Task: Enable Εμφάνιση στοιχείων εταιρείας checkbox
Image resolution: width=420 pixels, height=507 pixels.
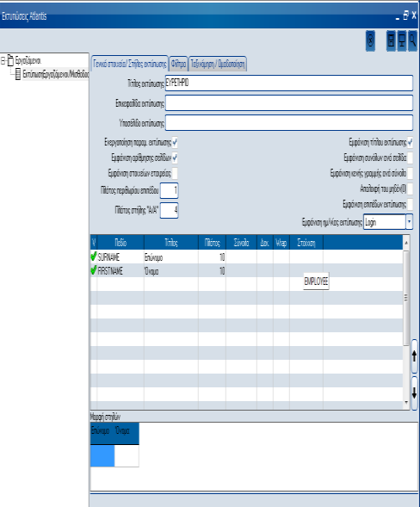Action: point(175,173)
